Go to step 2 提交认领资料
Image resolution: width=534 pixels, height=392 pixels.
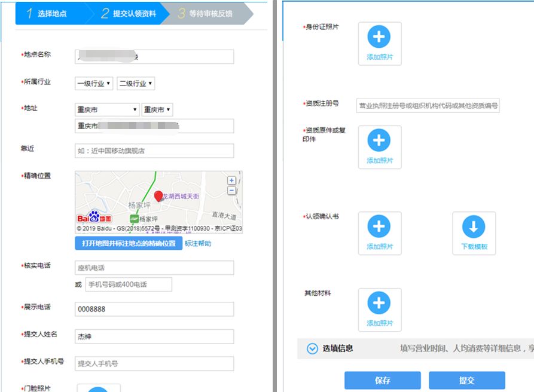(x=129, y=14)
